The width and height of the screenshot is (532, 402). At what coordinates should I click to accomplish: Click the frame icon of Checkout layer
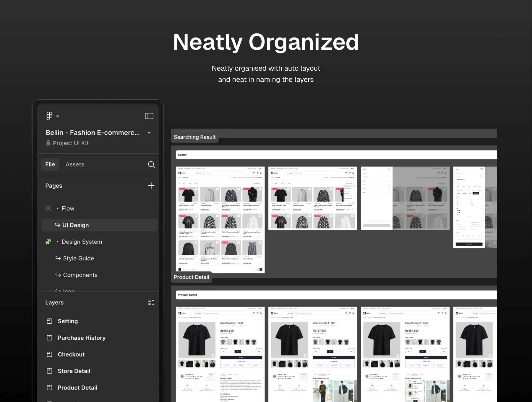(x=50, y=354)
